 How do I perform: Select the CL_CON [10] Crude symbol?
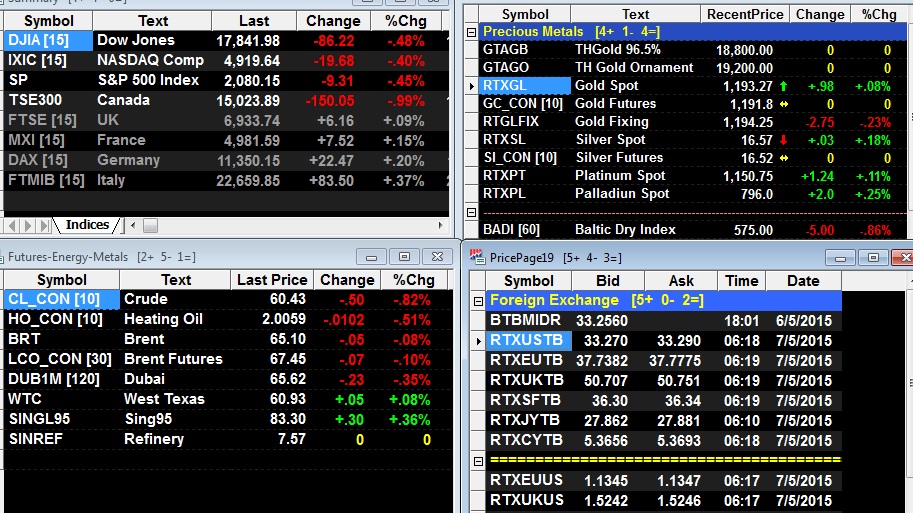62,299
